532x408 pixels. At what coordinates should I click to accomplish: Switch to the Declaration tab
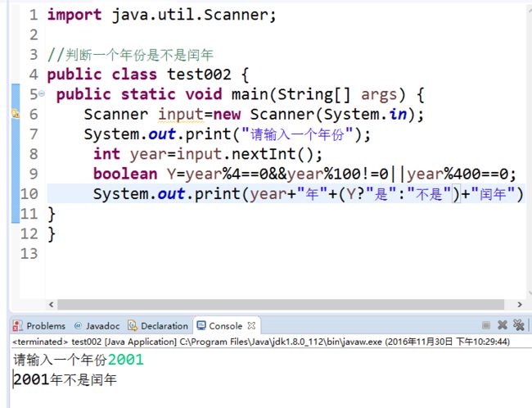158,326
